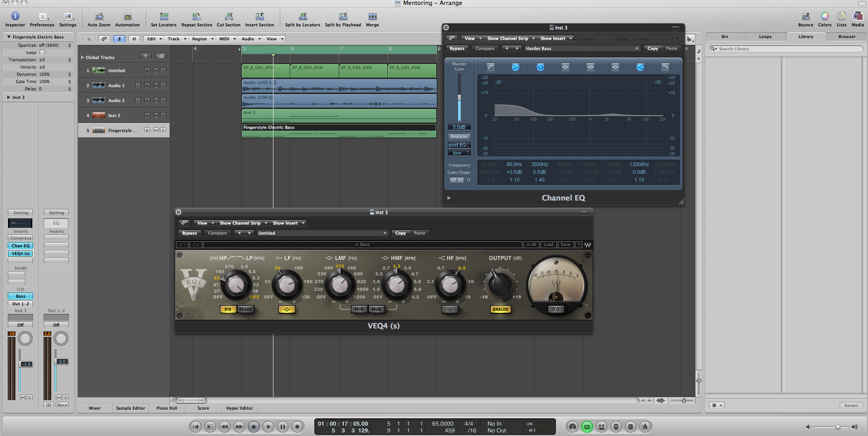Toggle Automation view icon

127,17
